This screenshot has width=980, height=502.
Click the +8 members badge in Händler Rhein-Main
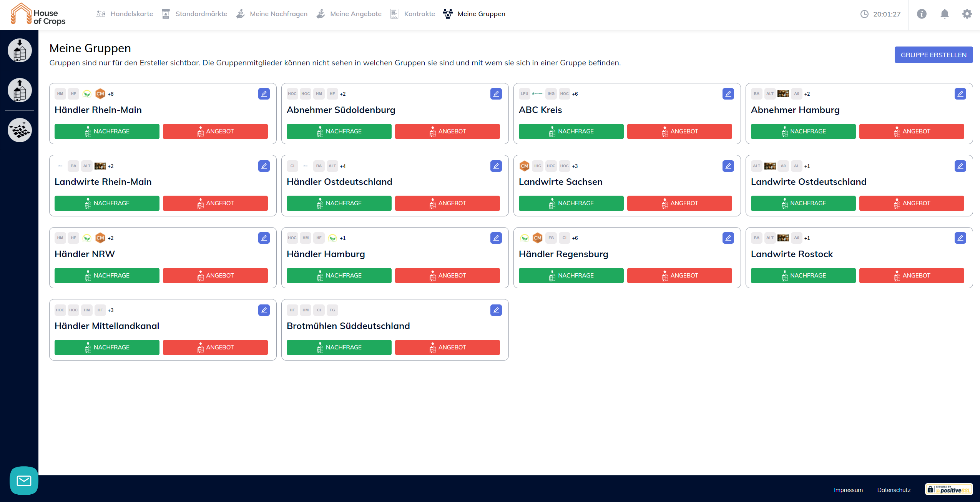pyautogui.click(x=111, y=94)
